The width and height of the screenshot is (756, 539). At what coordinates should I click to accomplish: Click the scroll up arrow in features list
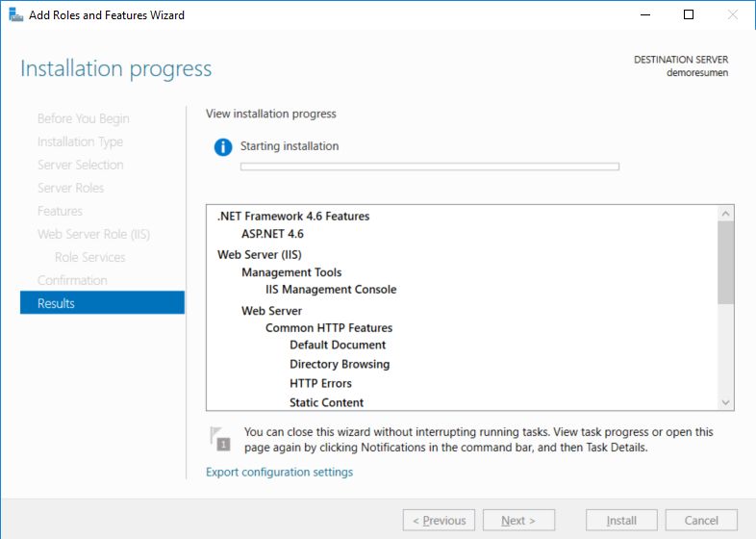click(725, 214)
